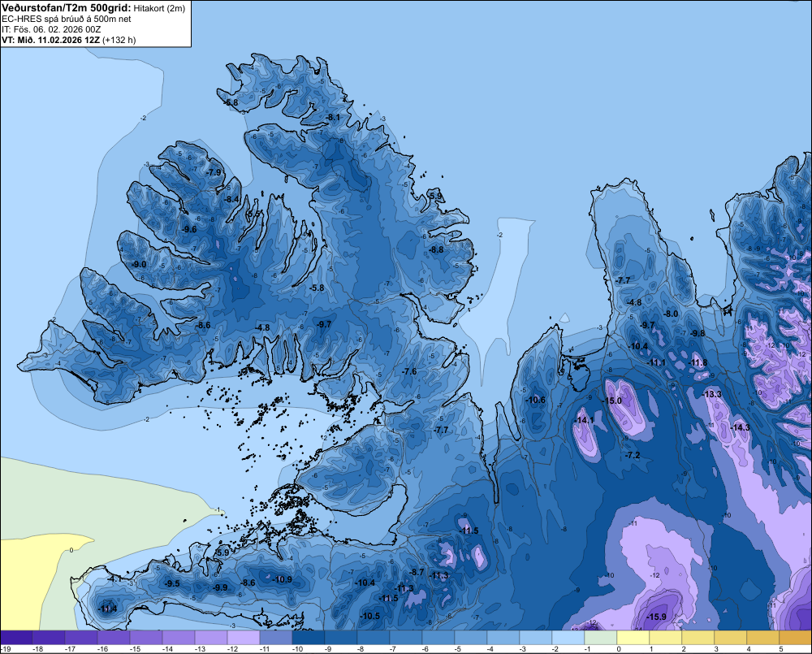Select the legend swatch between -19 and -18
The height and width of the screenshot is (654, 812).
click(16, 638)
